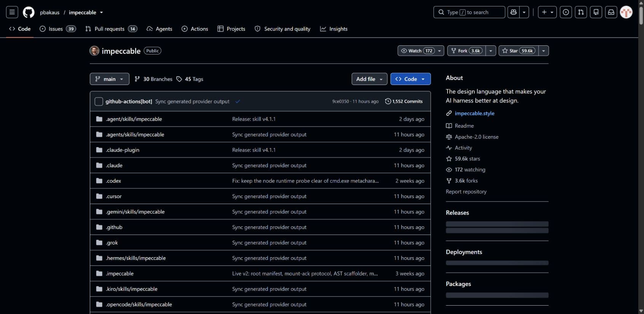Click the pbakaus owner avatar beside impeccable

coord(94,51)
